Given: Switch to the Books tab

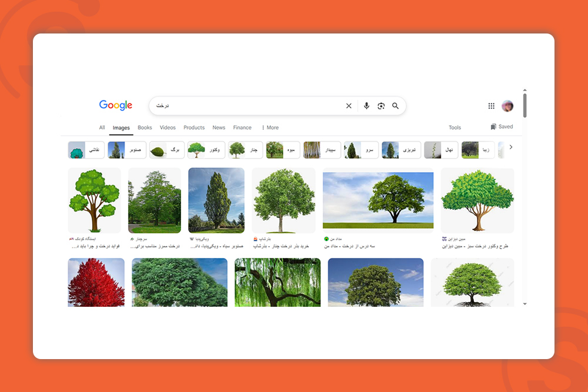Looking at the screenshot, I should [x=145, y=128].
